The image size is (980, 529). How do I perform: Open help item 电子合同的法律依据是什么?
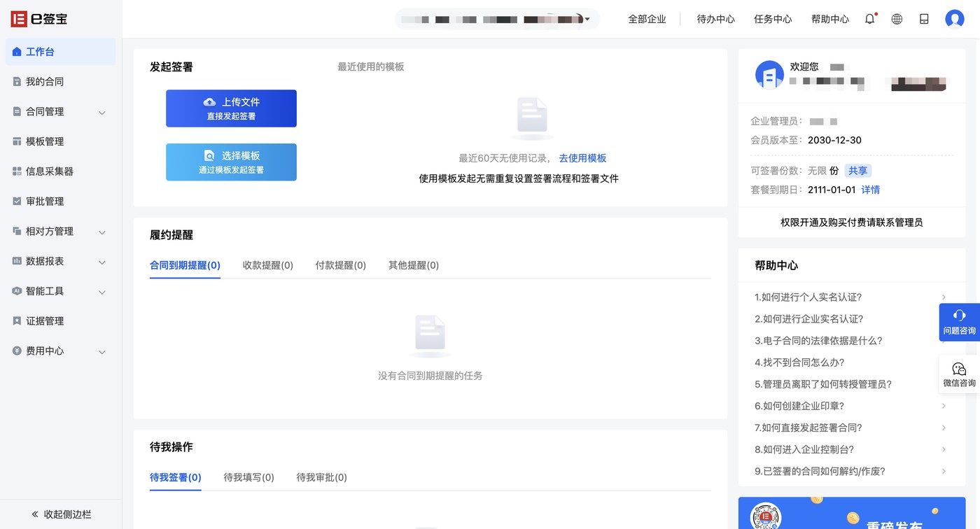point(818,341)
